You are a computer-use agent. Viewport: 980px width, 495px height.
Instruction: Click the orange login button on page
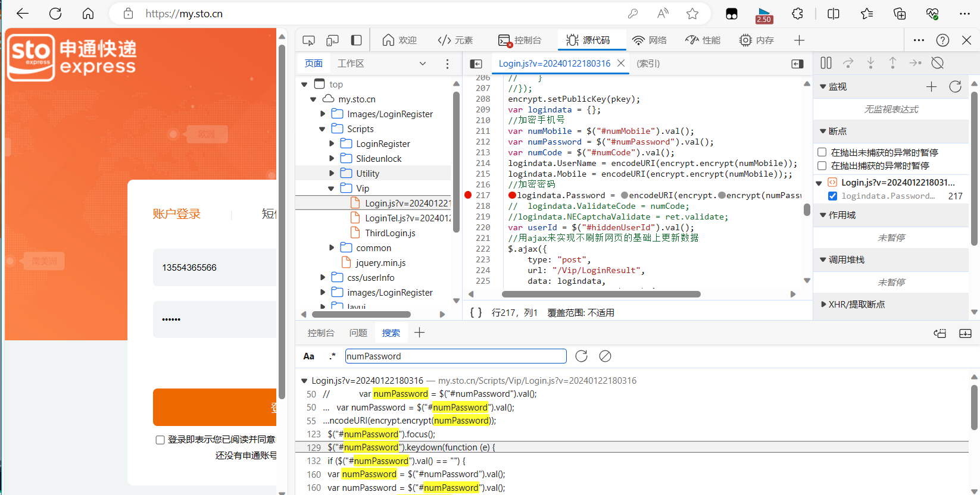(x=215, y=407)
